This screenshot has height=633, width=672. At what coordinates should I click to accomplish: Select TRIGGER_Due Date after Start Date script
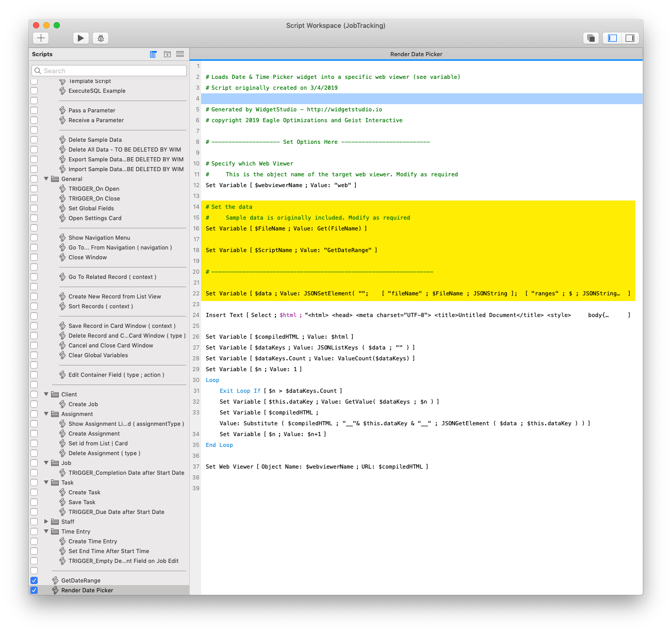(116, 512)
